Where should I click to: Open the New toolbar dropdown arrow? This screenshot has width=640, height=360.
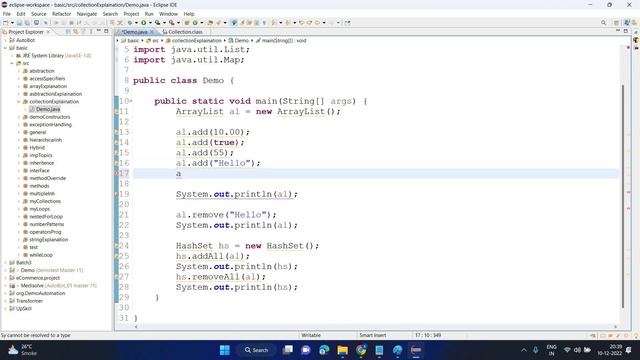tap(12, 23)
